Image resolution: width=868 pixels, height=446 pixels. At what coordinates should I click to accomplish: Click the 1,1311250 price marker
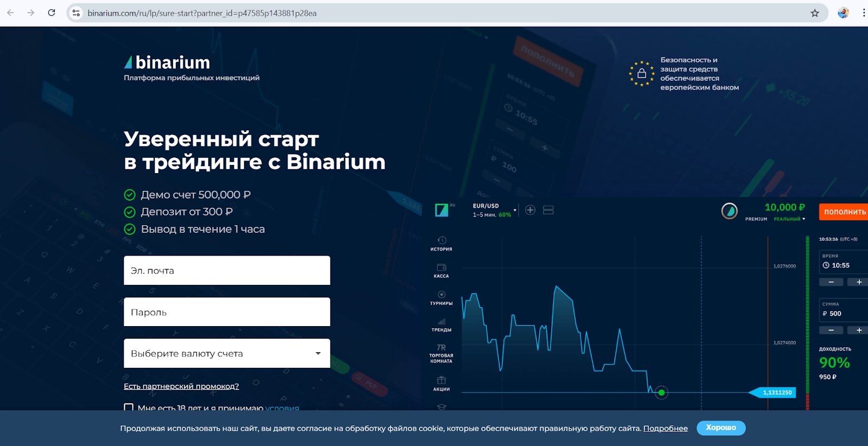tap(773, 392)
